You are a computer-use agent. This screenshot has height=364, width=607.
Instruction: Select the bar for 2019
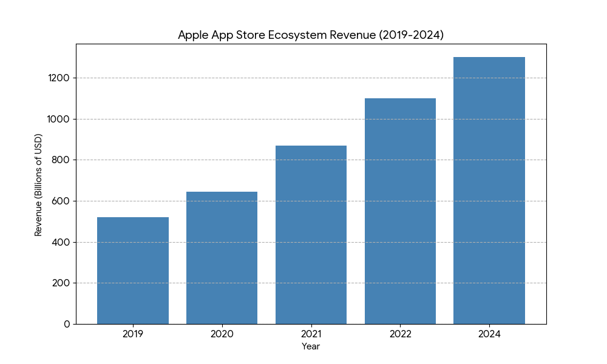(x=133, y=271)
